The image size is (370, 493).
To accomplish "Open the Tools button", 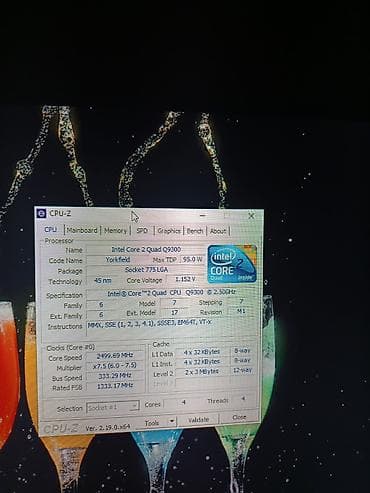I will point(151,423).
